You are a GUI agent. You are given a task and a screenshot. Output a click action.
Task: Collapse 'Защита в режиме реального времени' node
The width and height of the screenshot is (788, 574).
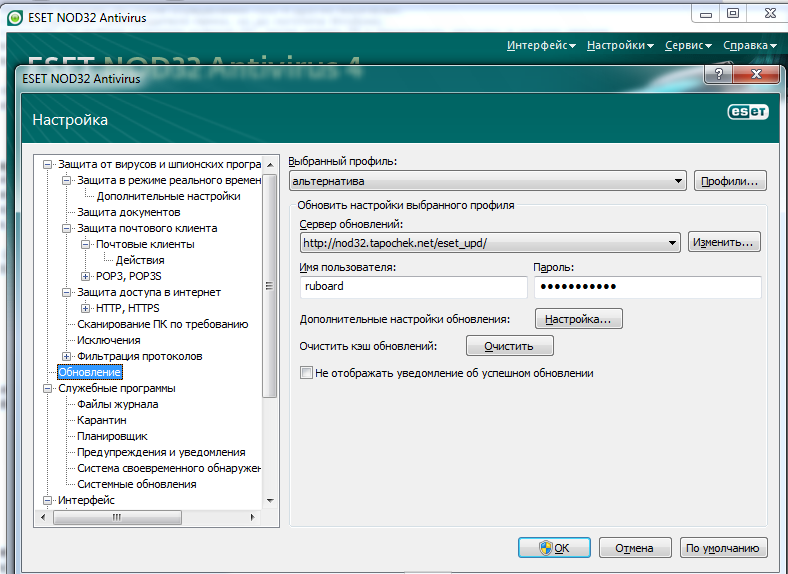pos(66,180)
